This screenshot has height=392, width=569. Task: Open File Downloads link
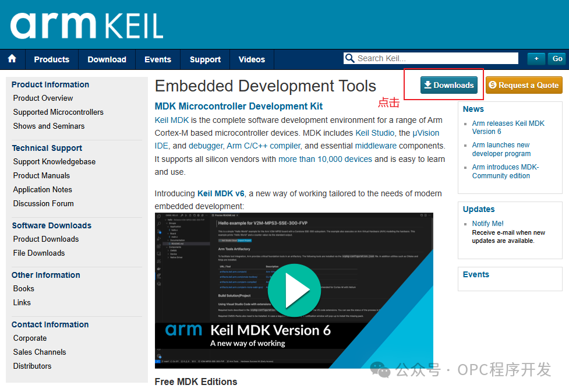[x=39, y=253]
